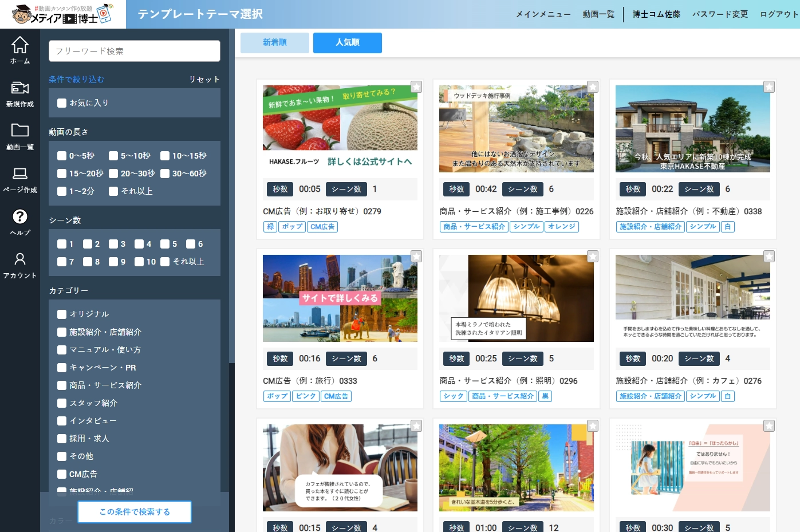Select the CM広告 category checkbox
The image size is (800, 532).
click(62, 474)
